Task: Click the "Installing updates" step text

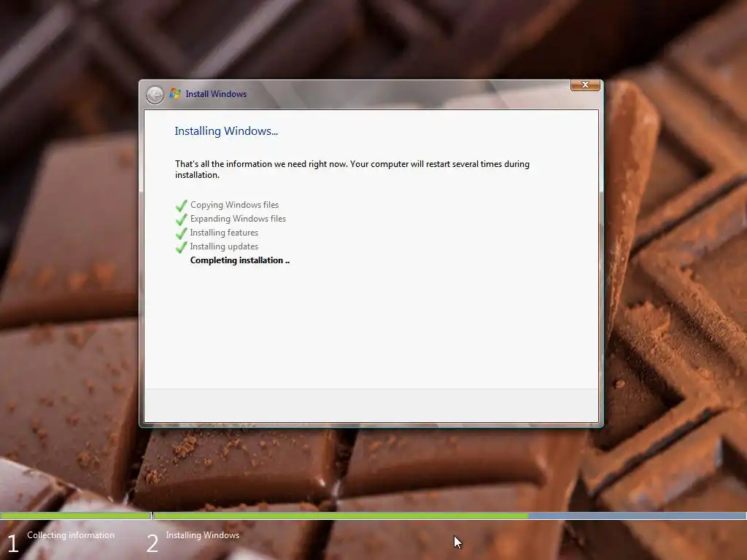Action: 224,246
